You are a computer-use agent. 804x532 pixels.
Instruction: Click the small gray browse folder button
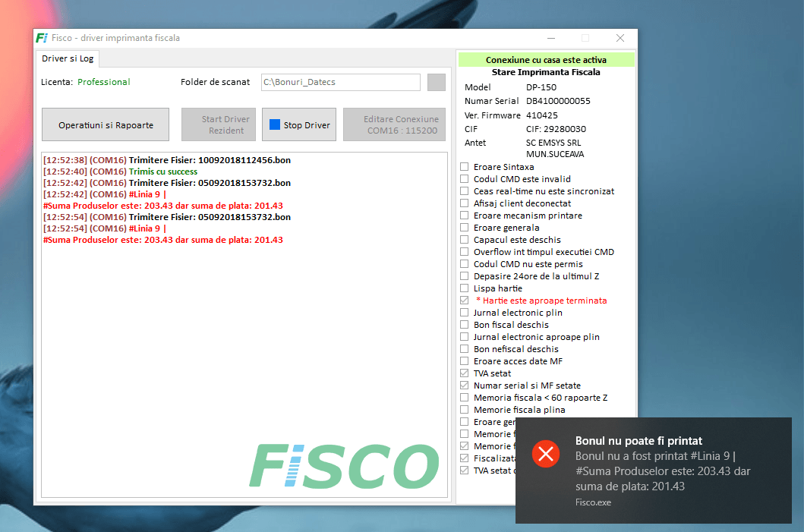(x=437, y=82)
